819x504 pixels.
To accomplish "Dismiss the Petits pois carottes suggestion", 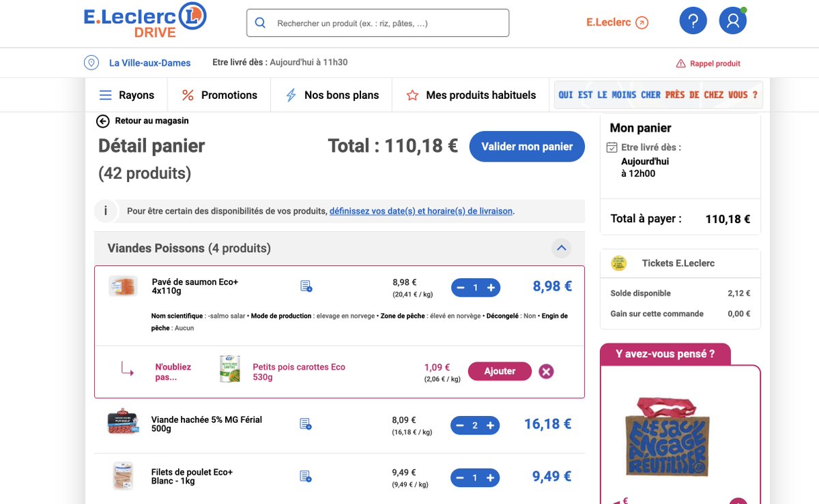I will pos(546,372).
